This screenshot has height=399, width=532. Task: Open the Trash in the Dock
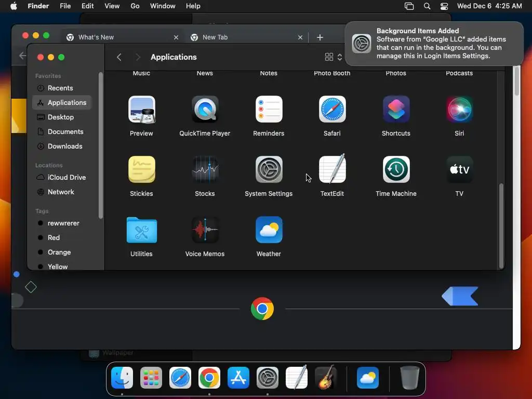(x=409, y=378)
